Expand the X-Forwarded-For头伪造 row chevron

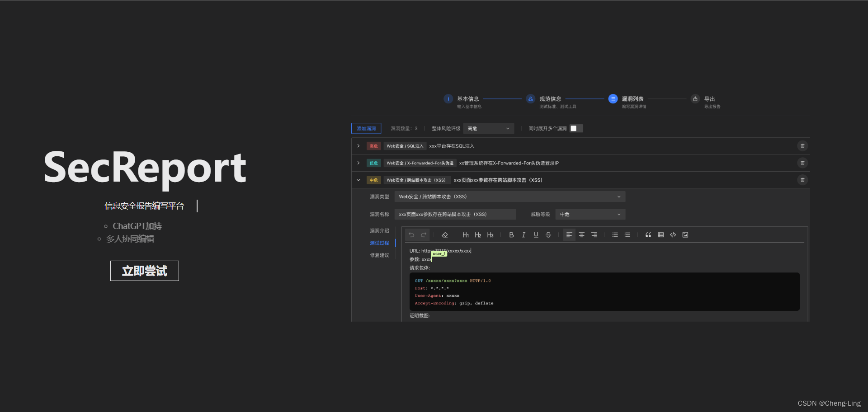pyautogui.click(x=359, y=163)
